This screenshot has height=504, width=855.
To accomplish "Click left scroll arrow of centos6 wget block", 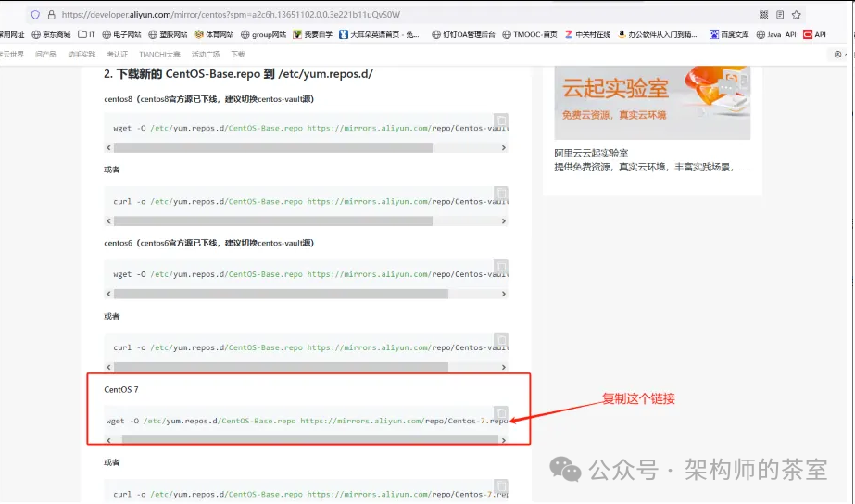I will point(108,294).
